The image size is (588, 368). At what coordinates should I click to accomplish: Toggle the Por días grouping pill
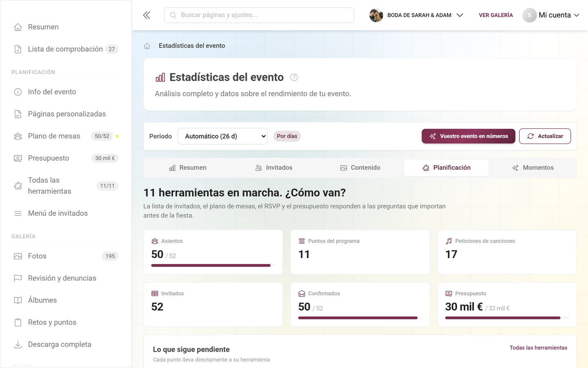[287, 136]
